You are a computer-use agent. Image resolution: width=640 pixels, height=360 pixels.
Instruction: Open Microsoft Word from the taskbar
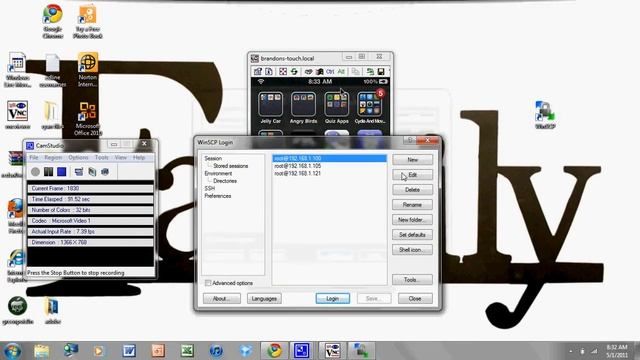129,351
